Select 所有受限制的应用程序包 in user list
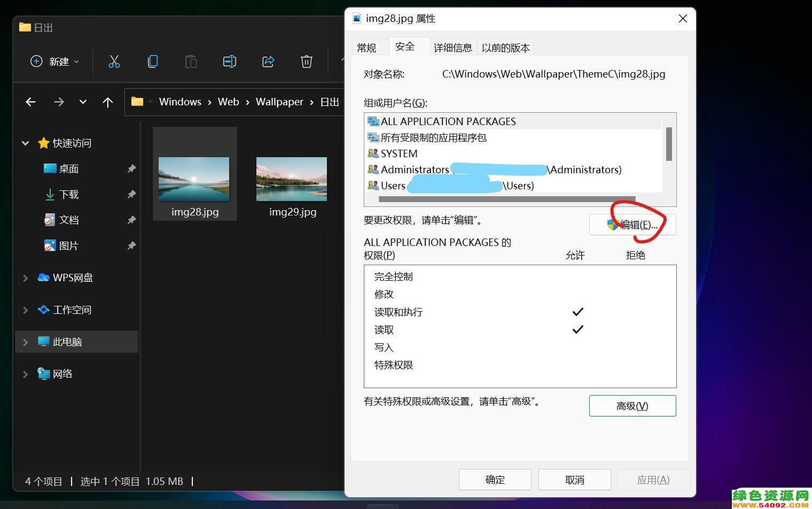The height and width of the screenshot is (509, 812). pyautogui.click(x=513, y=137)
